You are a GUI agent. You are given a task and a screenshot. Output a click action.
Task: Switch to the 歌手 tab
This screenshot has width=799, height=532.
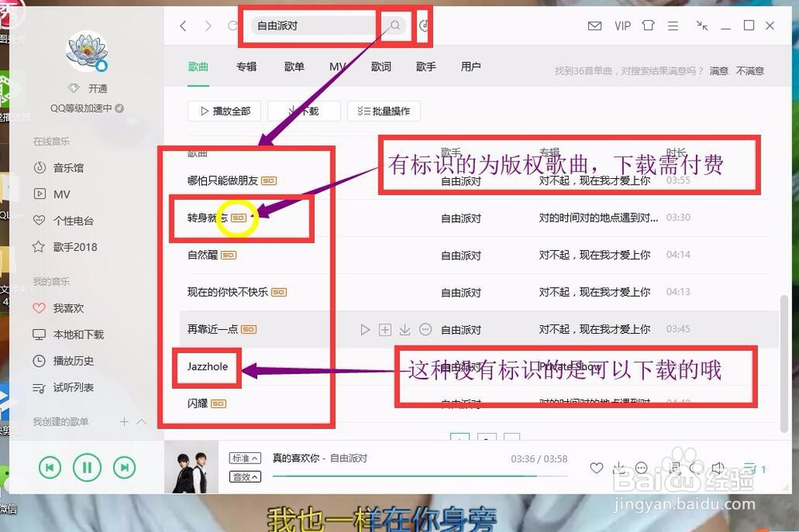[426, 66]
